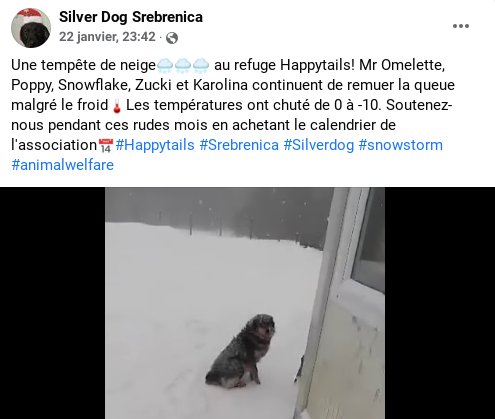Play the snowy dog video

coord(245,303)
